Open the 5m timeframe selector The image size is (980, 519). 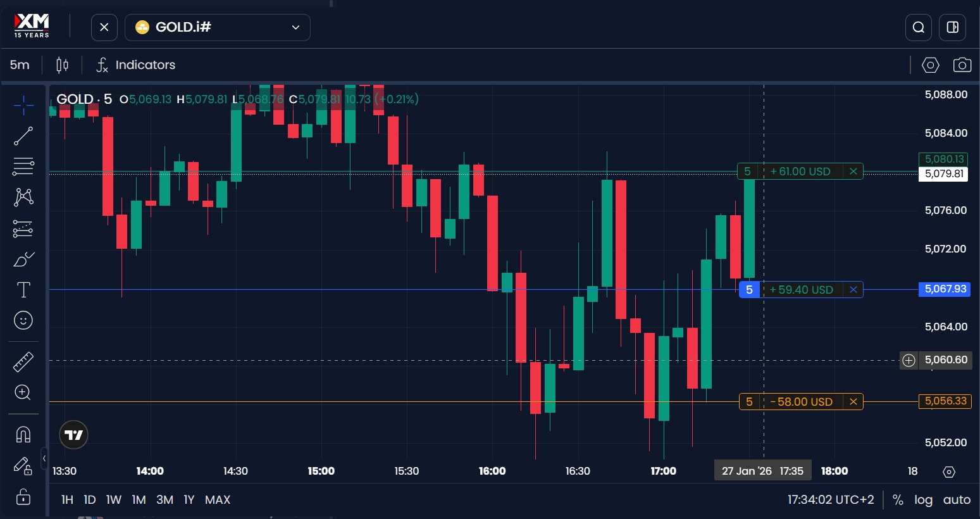tap(20, 65)
